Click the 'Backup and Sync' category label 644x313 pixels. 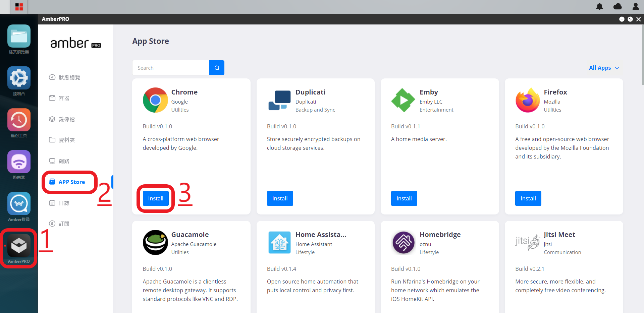pos(315,110)
